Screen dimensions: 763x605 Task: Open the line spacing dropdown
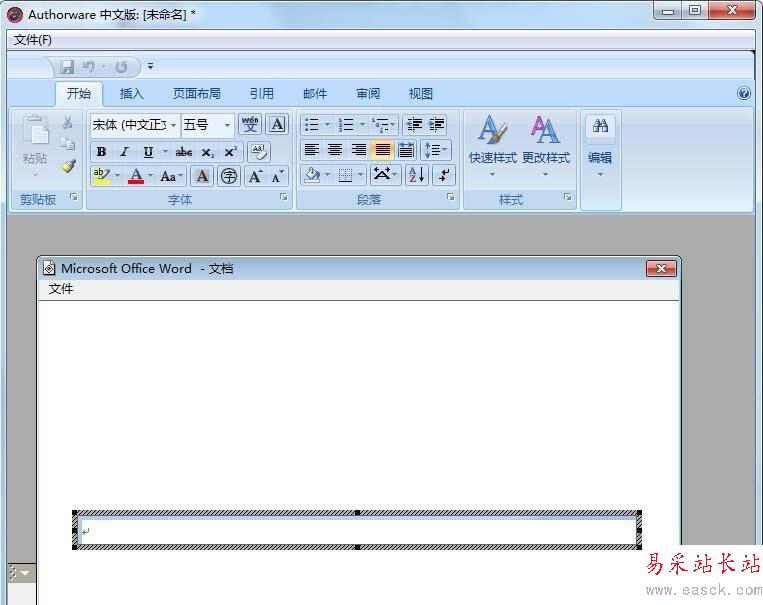pos(436,150)
